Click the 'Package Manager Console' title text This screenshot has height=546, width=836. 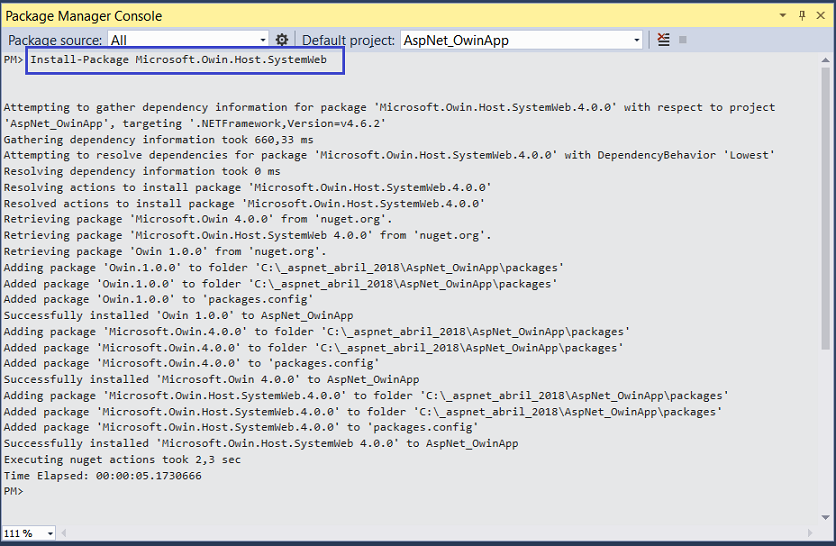(x=84, y=16)
